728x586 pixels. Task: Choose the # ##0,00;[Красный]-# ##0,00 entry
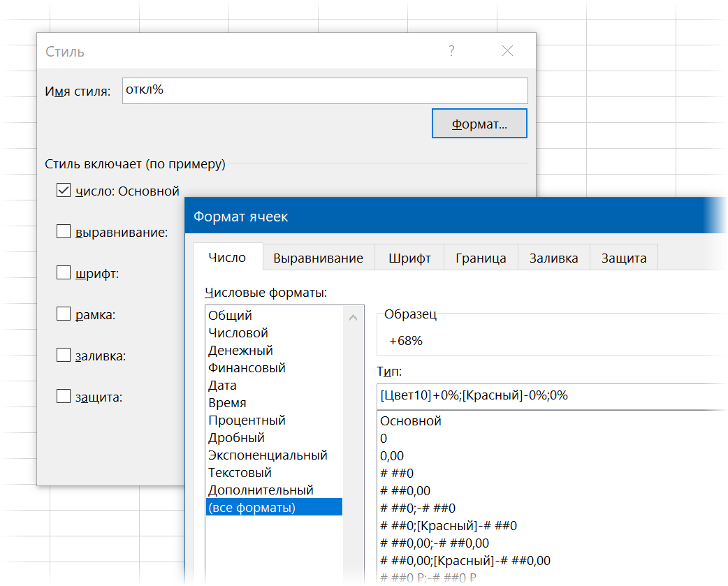pyautogui.click(x=551, y=560)
